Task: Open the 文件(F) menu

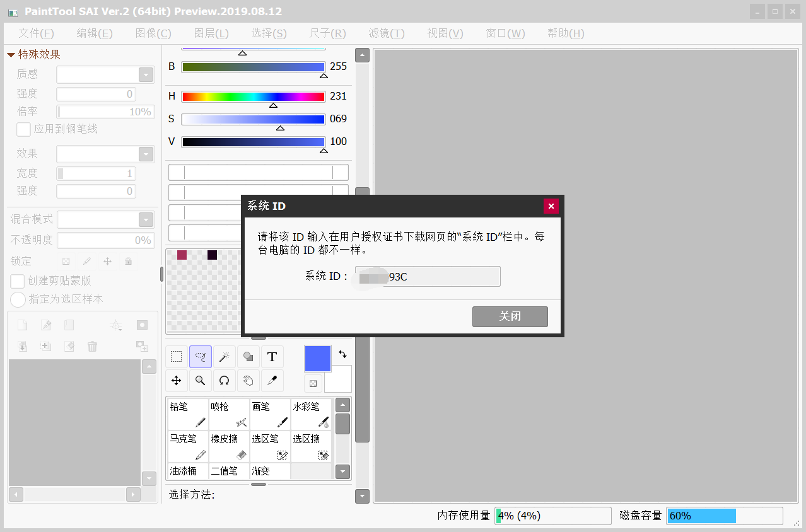Action: [36, 33]
